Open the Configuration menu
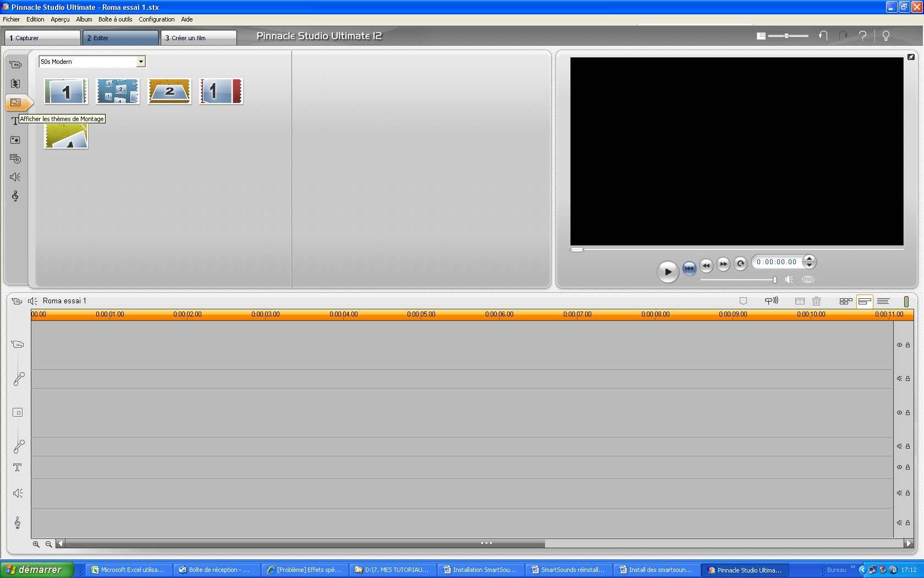The width and height of the screenshot is (924, 578). 157,19
